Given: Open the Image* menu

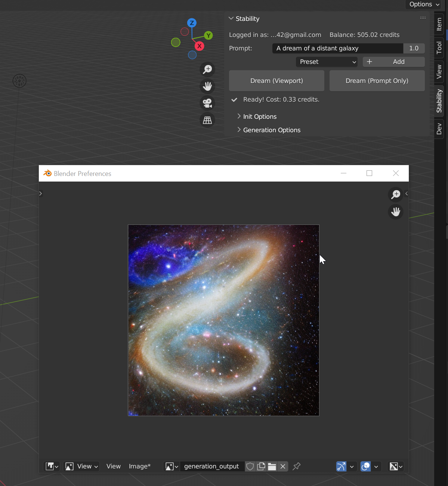Looking at the screenshot, I should pos(139,466).
